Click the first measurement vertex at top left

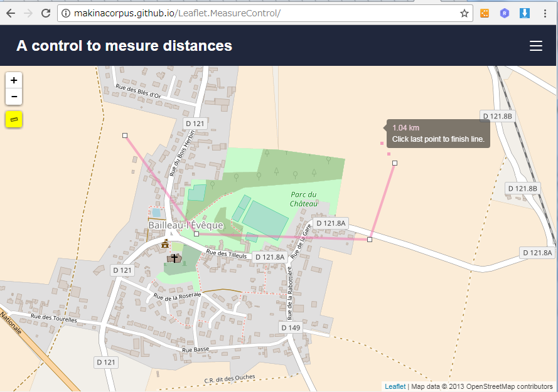coord(125,135)
